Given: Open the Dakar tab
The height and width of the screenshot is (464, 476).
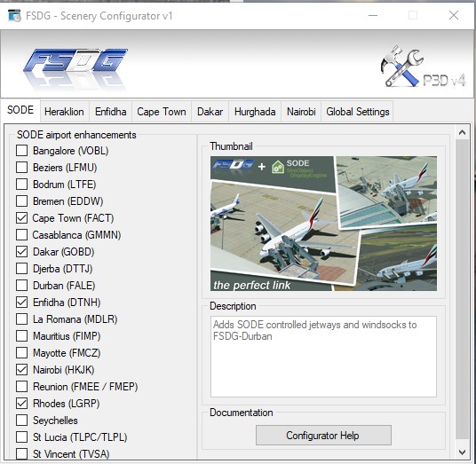Looking at the screenshot, I should [x=210, y=112].
